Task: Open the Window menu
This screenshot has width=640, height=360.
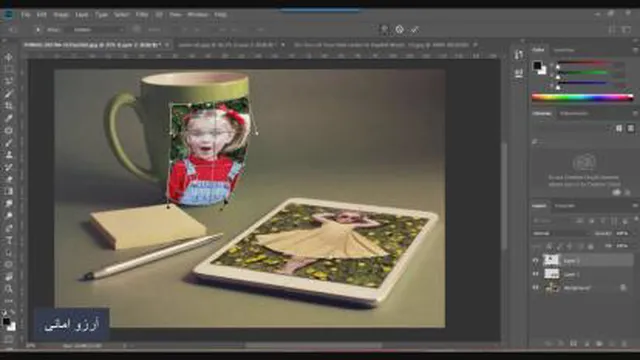Action: [x=198, y=14]
